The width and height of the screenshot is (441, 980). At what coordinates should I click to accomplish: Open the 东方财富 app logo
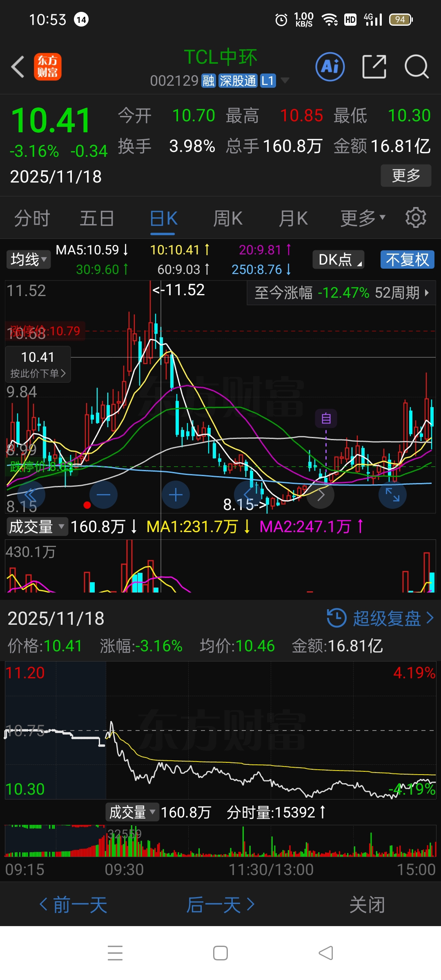[48, 67]
